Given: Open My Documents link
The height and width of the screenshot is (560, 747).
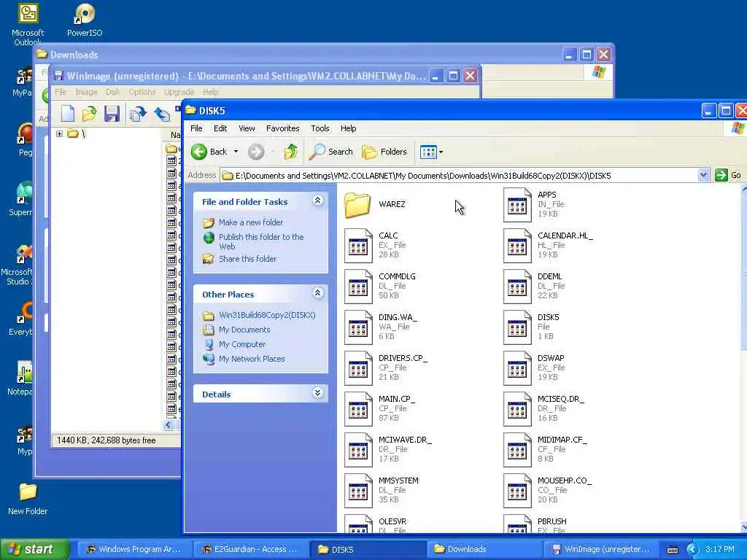Looking at the screenshot, I should point(244,330).
